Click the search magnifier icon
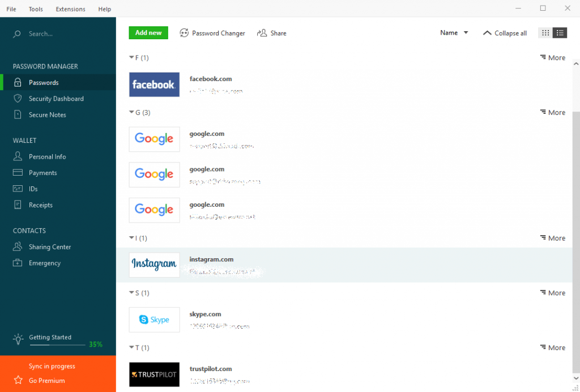The width and height of the screenshot is (580, 392). (x=16, y=34)
